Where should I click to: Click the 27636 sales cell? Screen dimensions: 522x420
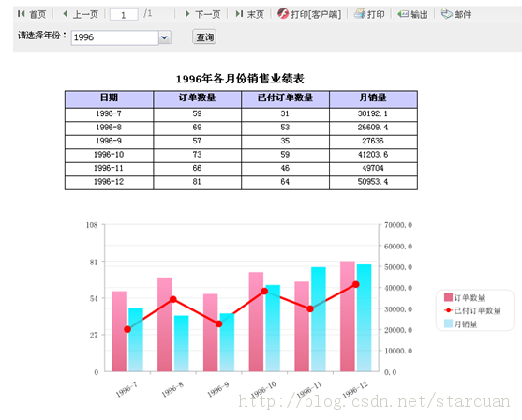tap(373, 142)
